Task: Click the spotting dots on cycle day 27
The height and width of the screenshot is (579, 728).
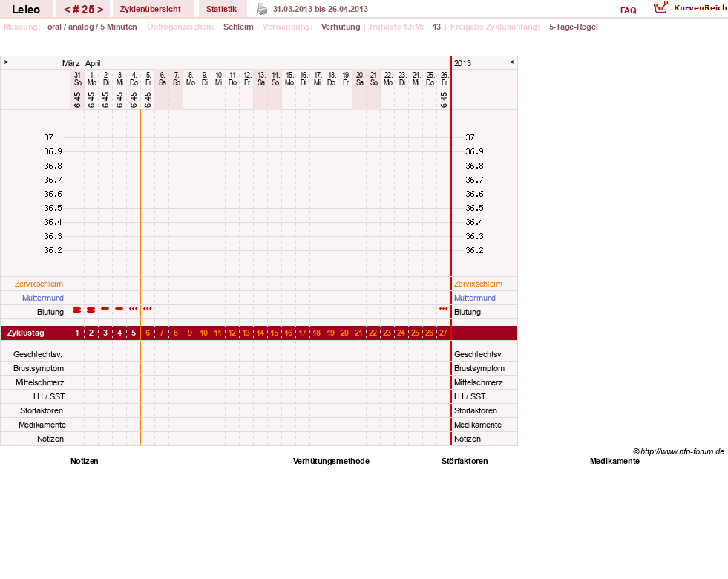Action: 443,308
